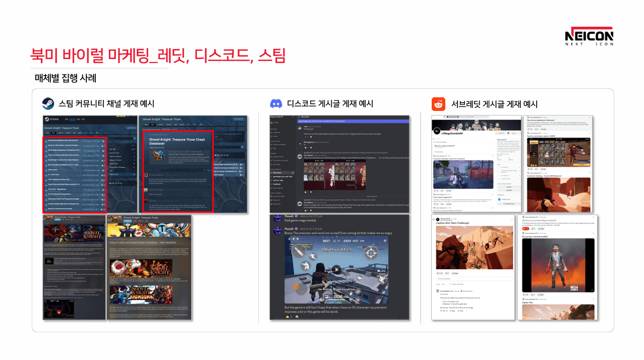Screen dimensions: 644x360
Task: Click the r/MegaZombieM subreddit title
Action: (x=452, y=134)
